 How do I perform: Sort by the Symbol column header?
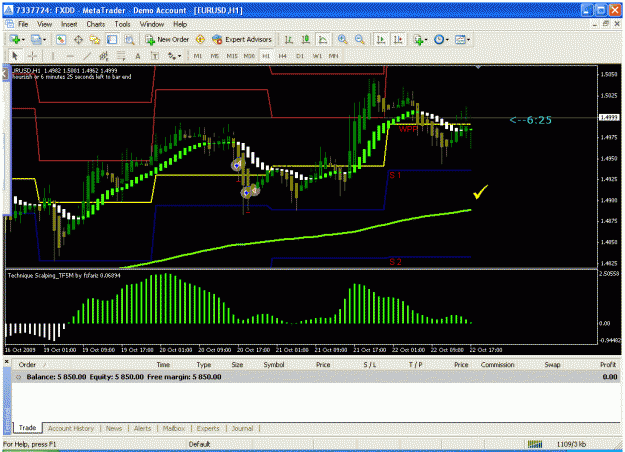(x=274, y=364)
